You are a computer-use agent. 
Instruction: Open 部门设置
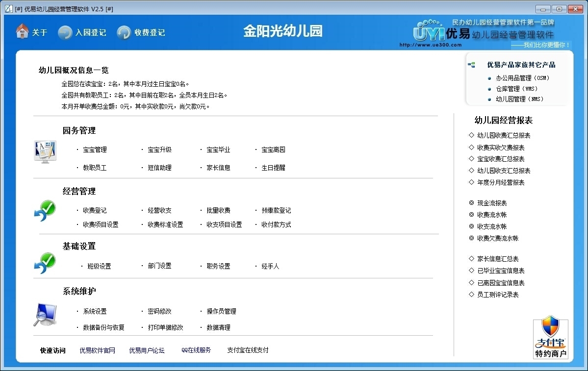[160, 266]
